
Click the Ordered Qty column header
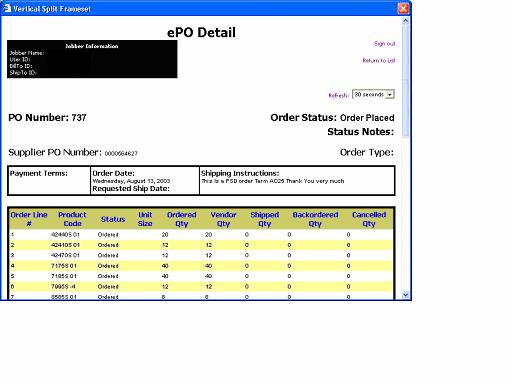pos(181,219)
